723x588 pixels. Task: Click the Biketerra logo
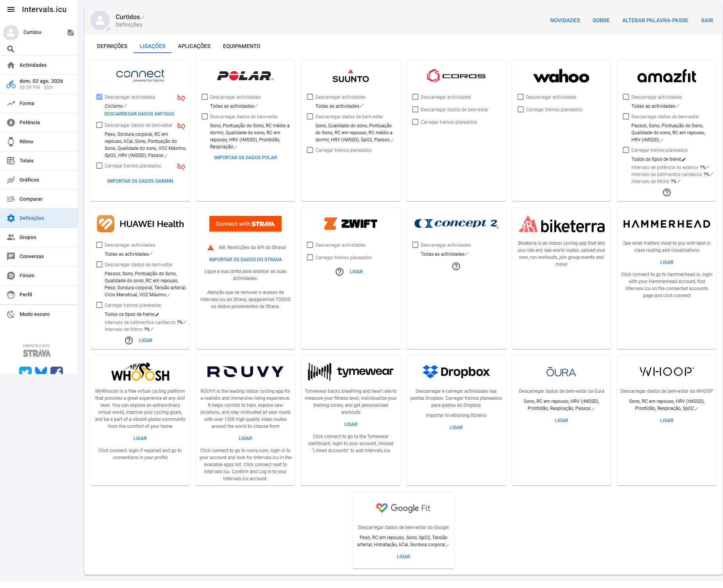[561, 225]
